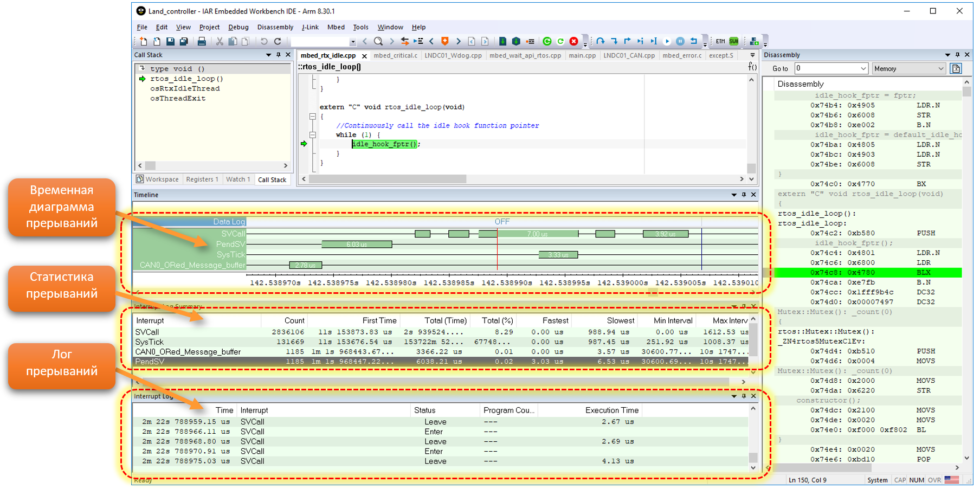This screenshot has height=495, width=980.
Task: Toggle mixed-mode button in Disassembly panel
Action: 956,68
